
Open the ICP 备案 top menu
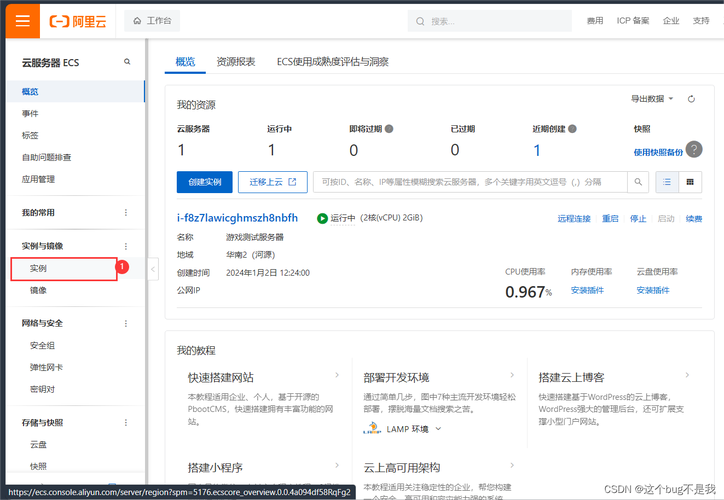[x=633, y=21]
